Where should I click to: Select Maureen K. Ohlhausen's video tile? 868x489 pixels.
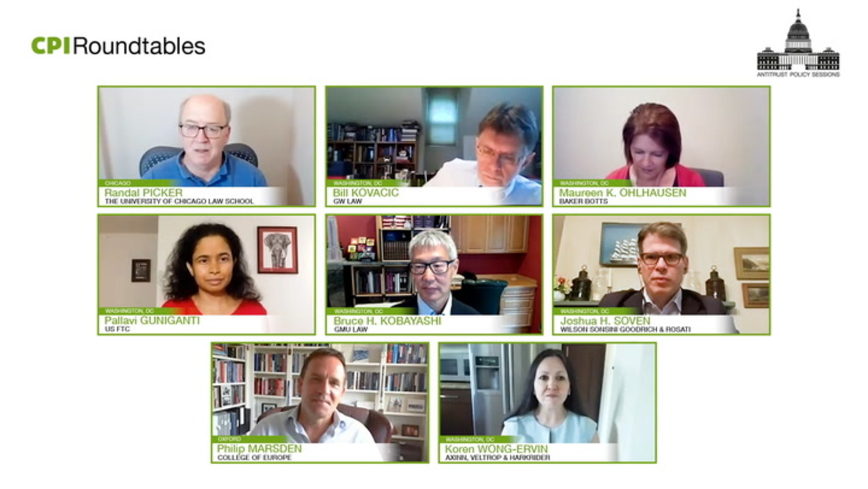[661, 146]
